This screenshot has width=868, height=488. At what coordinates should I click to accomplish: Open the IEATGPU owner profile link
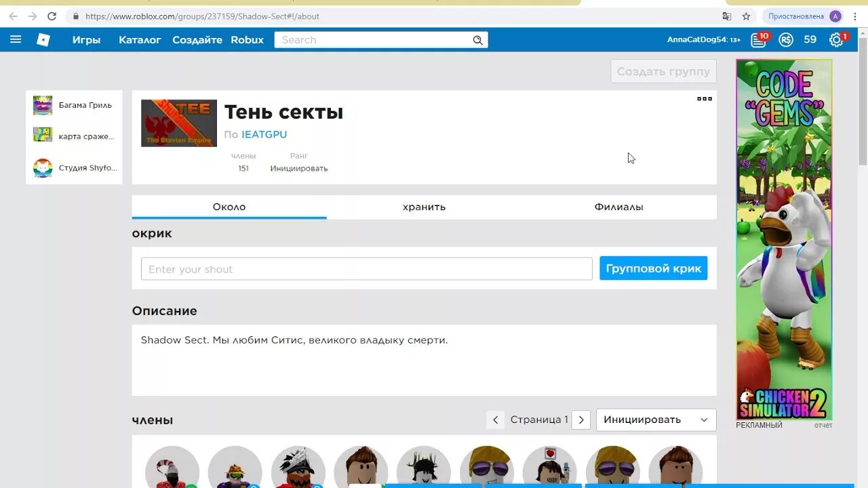pos(264,134)
